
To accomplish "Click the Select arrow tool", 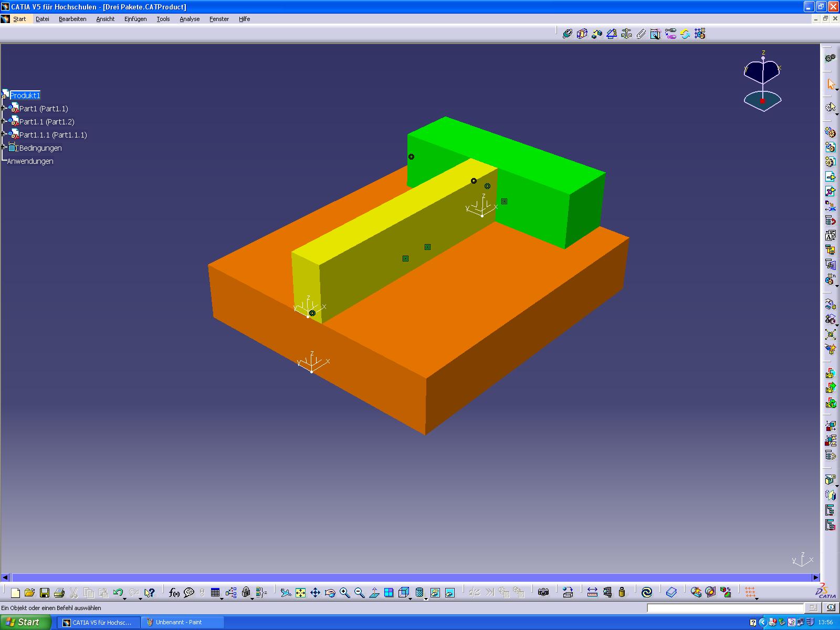I will click(x=830, y=84).
